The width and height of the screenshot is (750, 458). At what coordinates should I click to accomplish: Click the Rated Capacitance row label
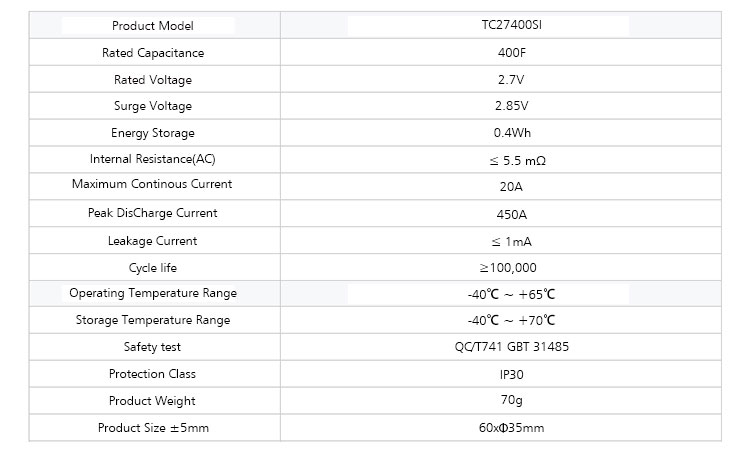[x=153, y=53]
